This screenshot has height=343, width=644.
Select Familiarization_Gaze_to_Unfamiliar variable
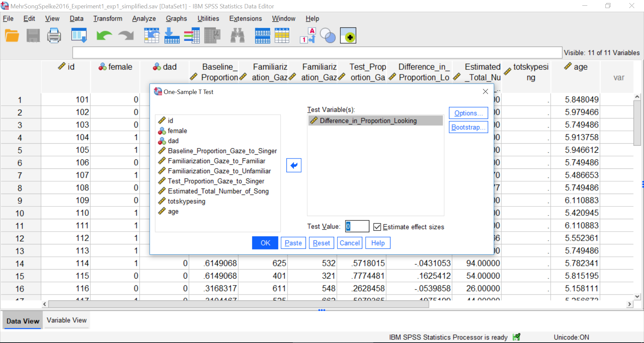coord(218,171)
